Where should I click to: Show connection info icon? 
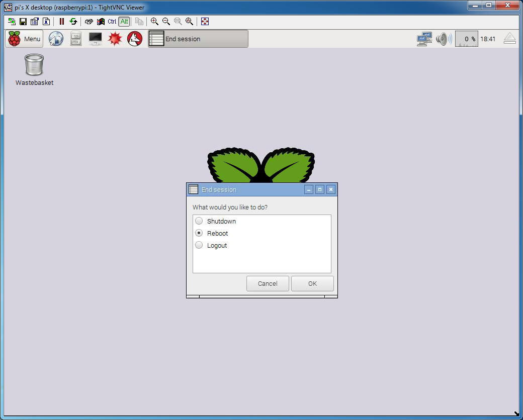click(46, 22)
